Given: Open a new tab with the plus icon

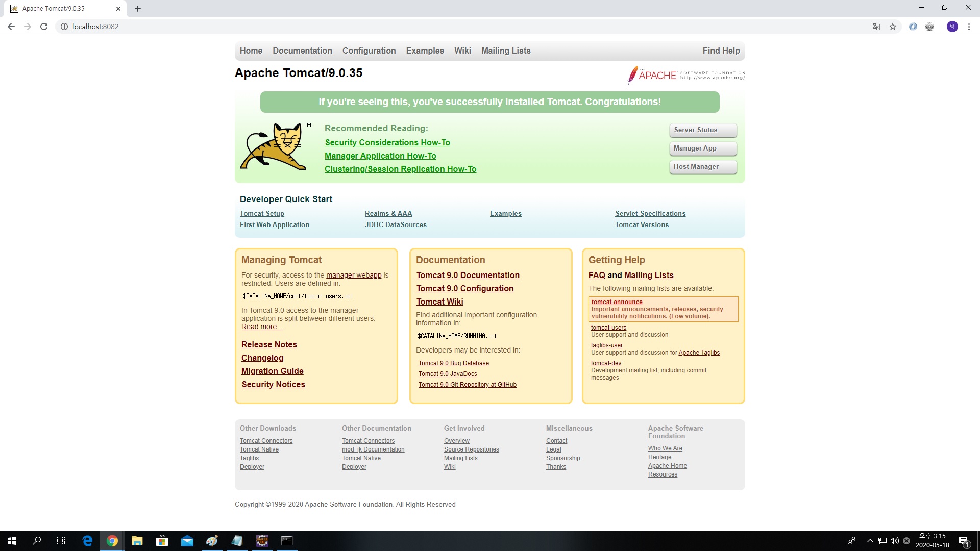Looking at the screenshot, I should click(138, 9).
